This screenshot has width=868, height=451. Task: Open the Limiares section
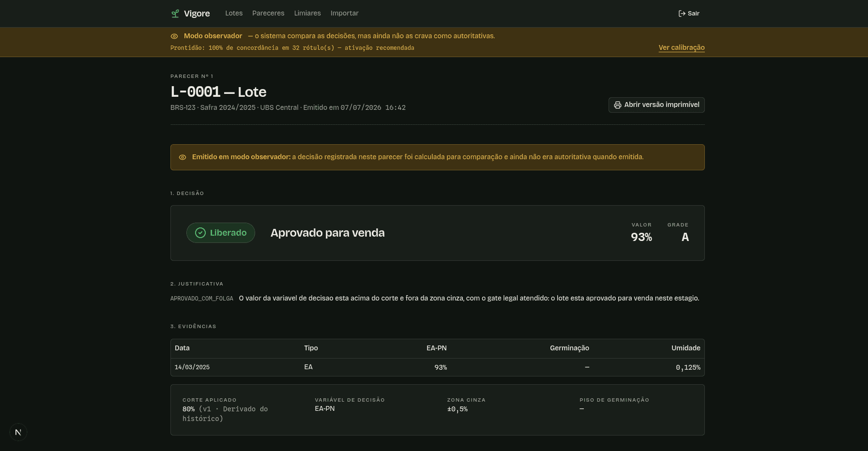coord(307,14)
